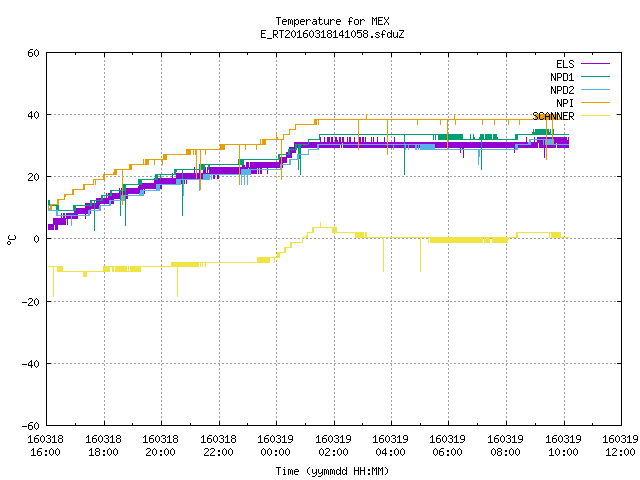Screen dimensions: 640x480
Task: Click the y-axis value -20
Action: 31,302
